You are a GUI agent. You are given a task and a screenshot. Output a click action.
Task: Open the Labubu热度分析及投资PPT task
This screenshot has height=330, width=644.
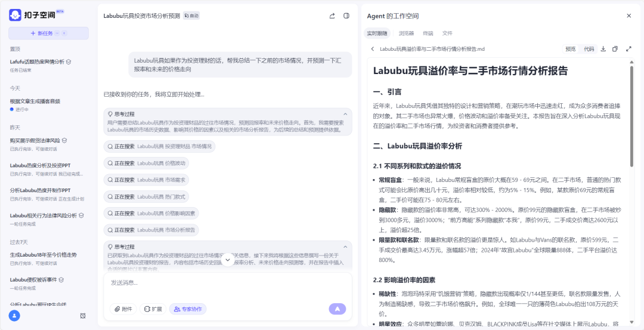(48, 169)
